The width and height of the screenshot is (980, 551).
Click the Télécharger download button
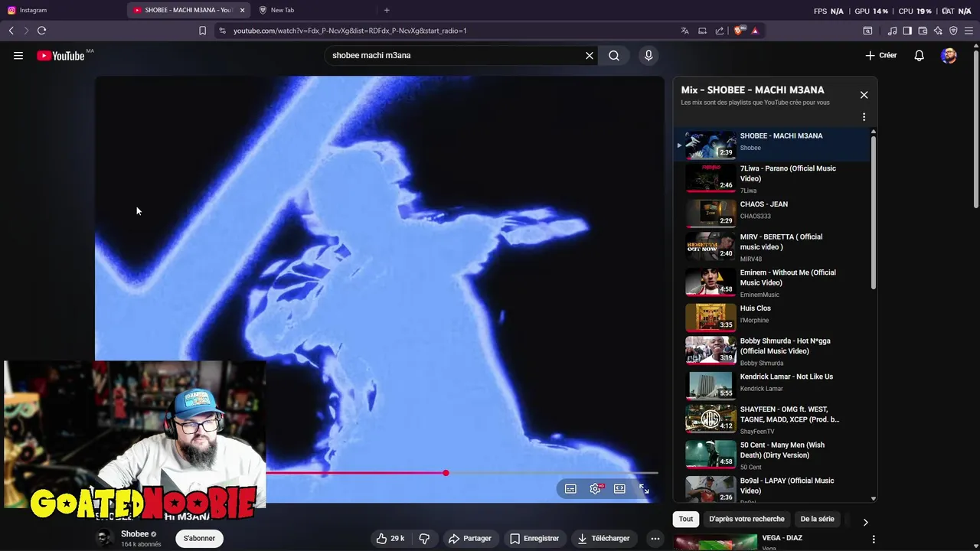603,538
